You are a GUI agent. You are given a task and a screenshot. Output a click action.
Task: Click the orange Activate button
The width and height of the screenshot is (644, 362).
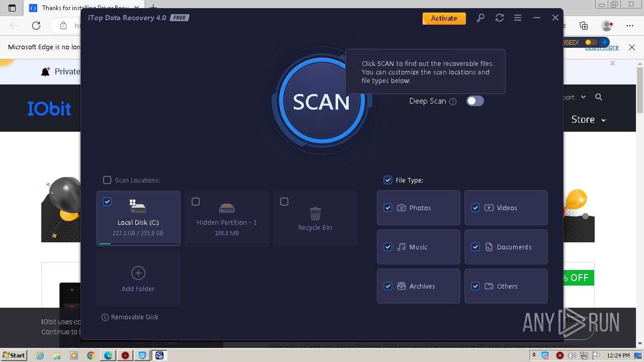tap(444, 18)
